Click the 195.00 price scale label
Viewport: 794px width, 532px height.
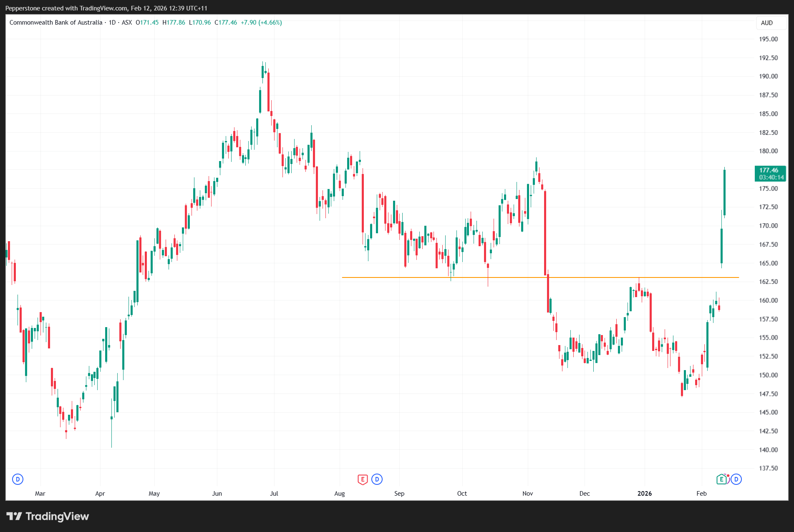pos(768,39)
